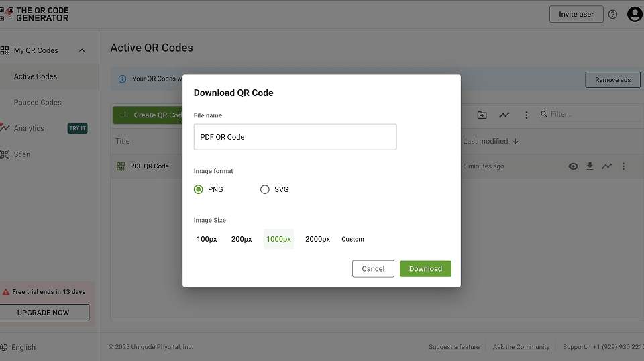Click the free trial warning icon
The width and height of the screenshot is (644, 361).
click(x=6, y=292)
